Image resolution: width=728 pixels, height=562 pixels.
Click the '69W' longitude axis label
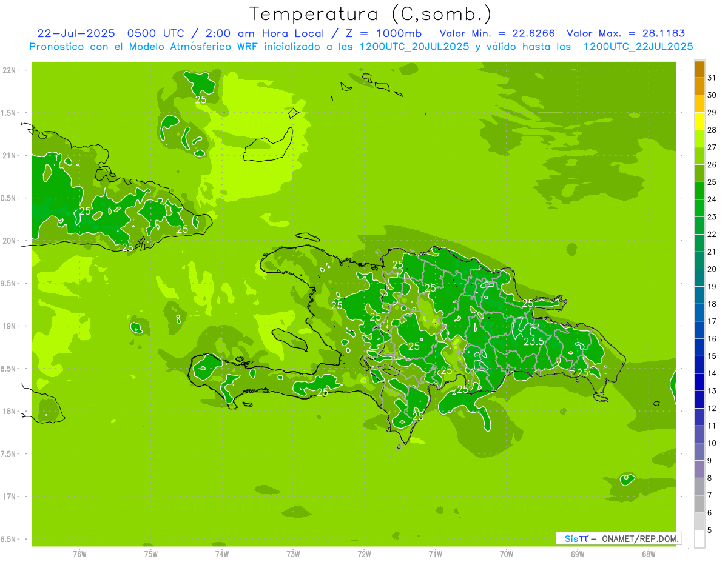click(578, 554)
